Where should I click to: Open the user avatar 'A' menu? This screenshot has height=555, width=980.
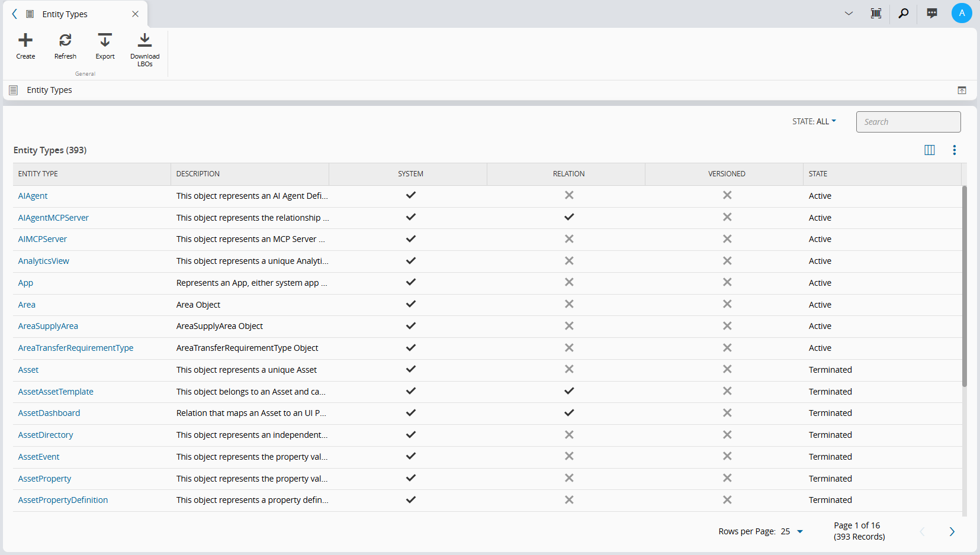(x=962, y=13)
